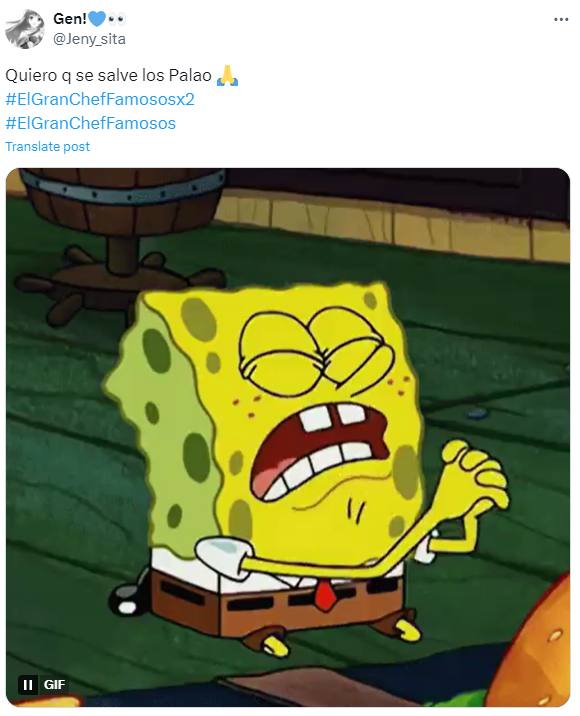
Task: Click SpongeBob's red tie in the GIF
Action: click(324, 594)
